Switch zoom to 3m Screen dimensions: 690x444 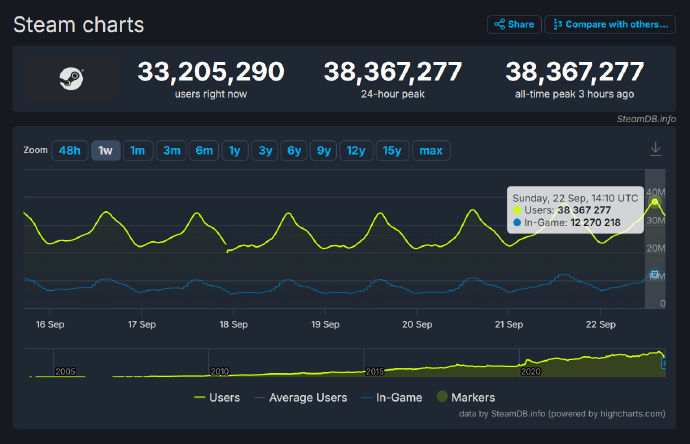(x=172, y=150)
